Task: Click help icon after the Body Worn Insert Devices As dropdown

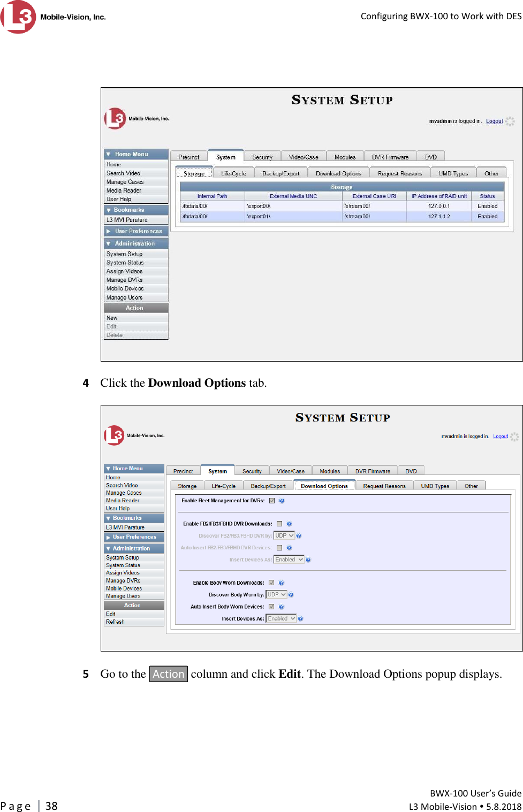Action: coord(300,618)
